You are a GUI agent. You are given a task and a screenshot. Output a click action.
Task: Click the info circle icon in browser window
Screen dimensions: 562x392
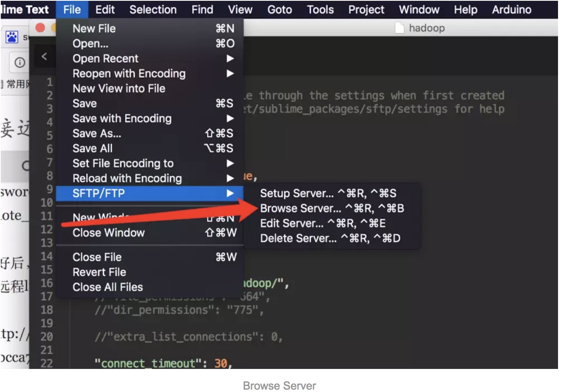pyautogui.click(x=20, y=62)
